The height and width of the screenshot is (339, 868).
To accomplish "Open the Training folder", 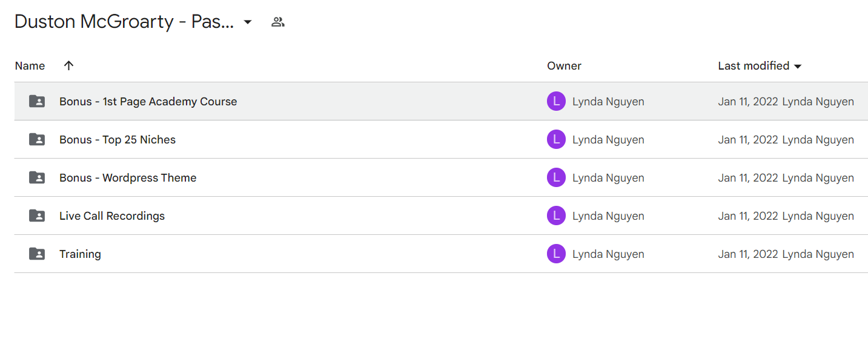I will pyautogui.click(x=80, y=254).
